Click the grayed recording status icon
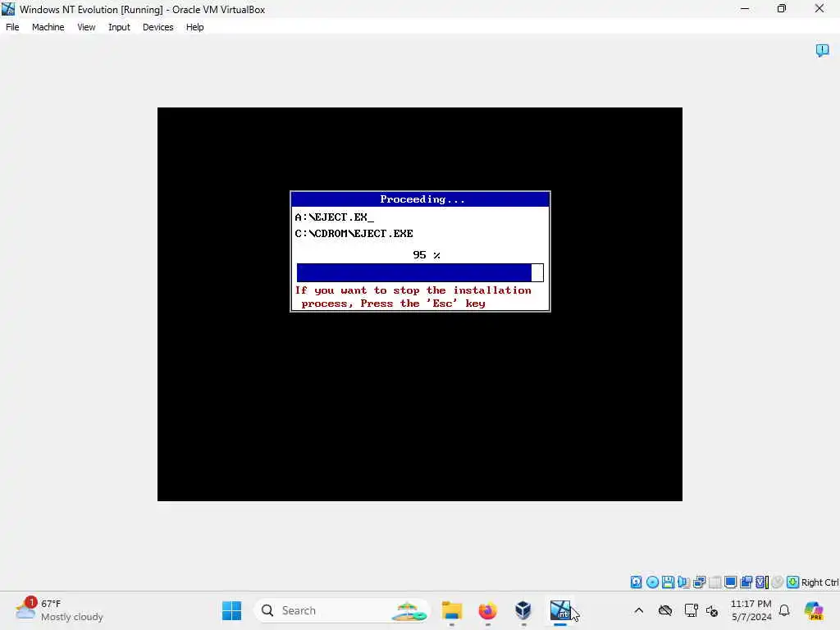The width and height of the screenshot is (840, 630). pyautogui.click(x=778, y=582)
